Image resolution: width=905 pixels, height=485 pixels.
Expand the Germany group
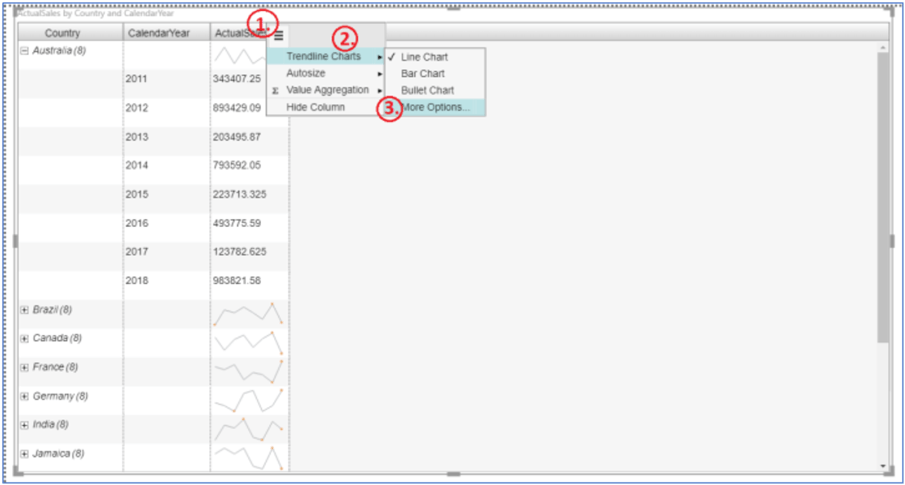click(25, 396)
